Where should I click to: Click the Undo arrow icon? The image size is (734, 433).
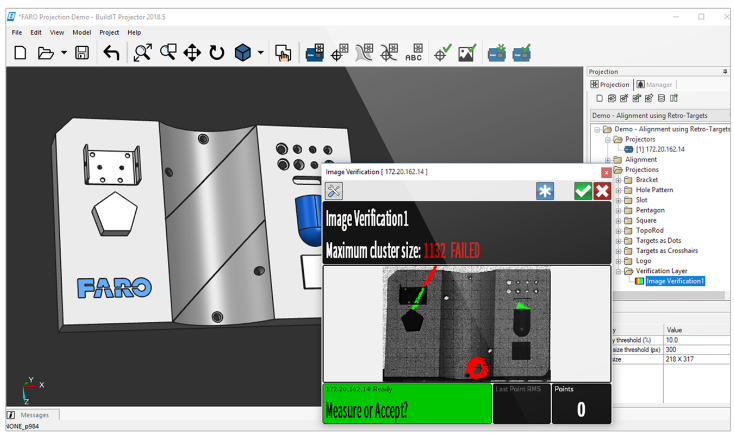(111, 53)
